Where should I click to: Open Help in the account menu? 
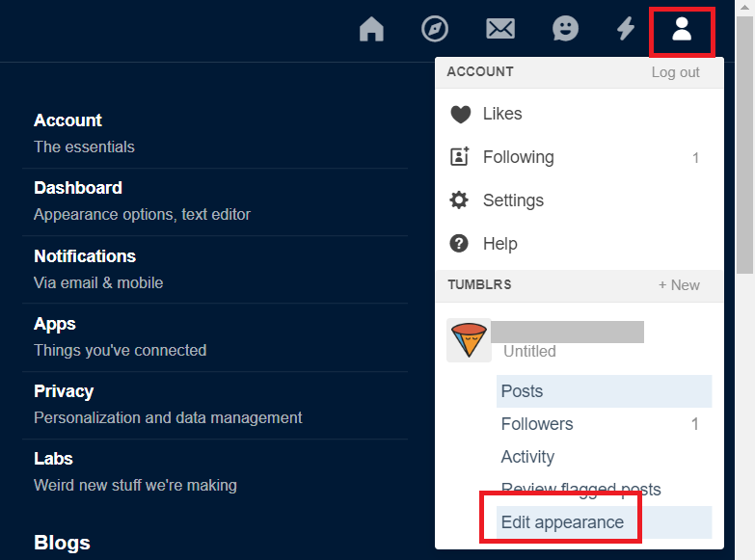pyautogui.click(x=580, y=244)
